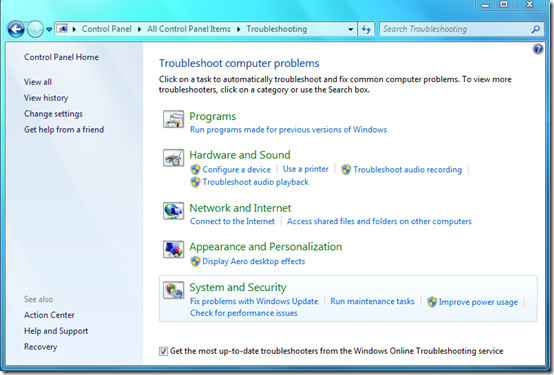Open Appearance and Personalization heading
This screenshot has width=554, height=375.
[266, 247]
